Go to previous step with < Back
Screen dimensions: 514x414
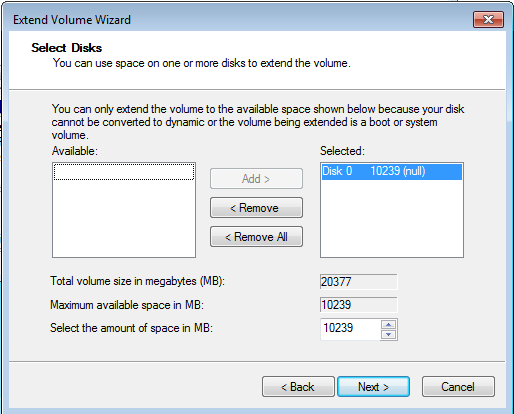pos(298,387)
